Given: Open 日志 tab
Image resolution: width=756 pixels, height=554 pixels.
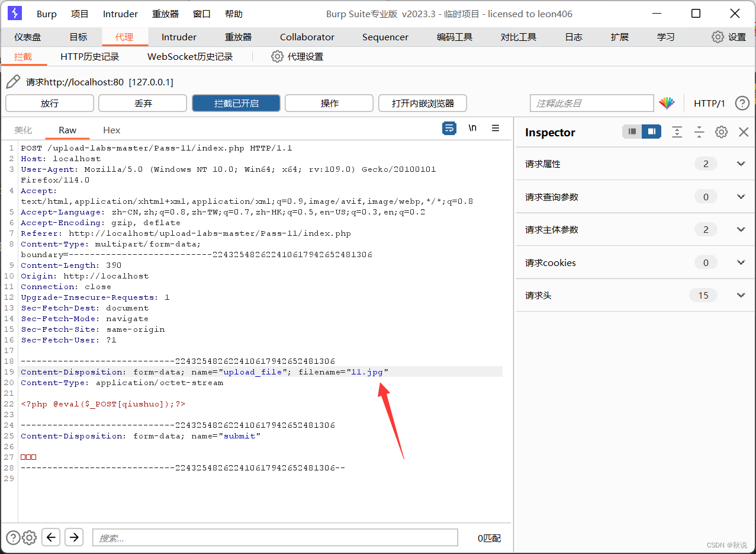Looking at the screenshot, I should pos(574,37).
